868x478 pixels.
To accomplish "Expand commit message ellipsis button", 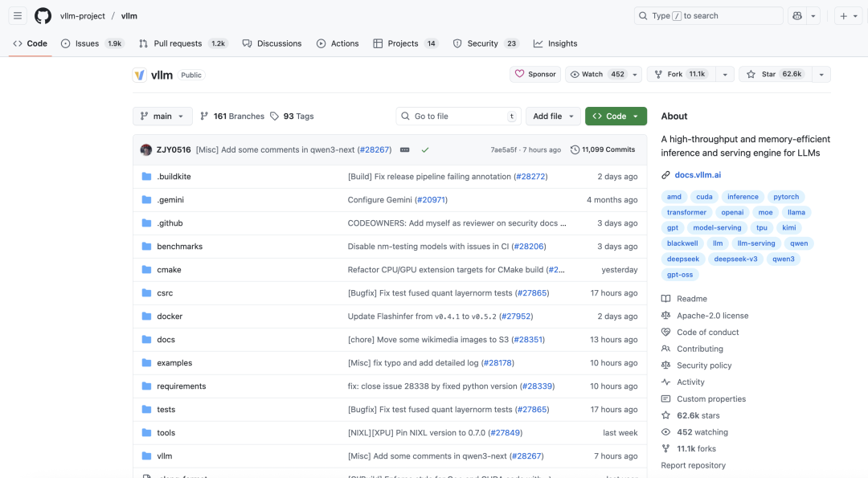I will 404,150.
